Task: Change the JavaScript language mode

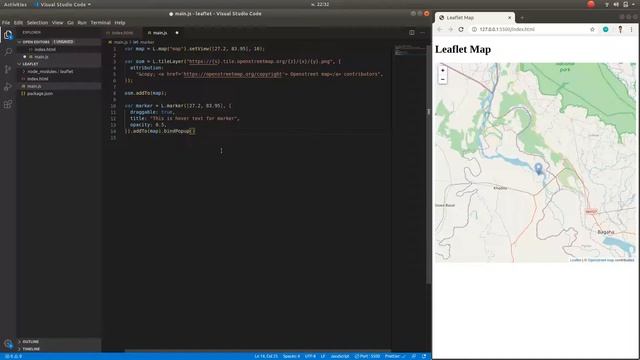Action: (x=340, y=356)
